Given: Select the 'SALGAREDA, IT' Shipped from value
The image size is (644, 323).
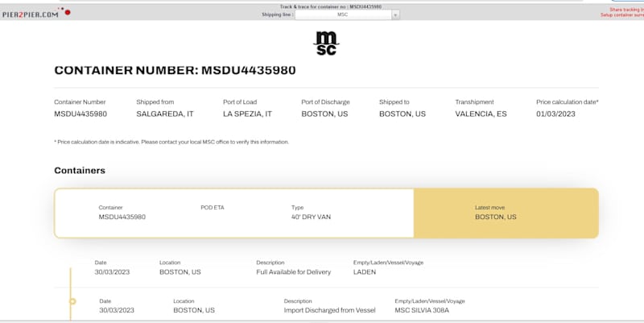Looking at the screenshot, I should 165,114.
